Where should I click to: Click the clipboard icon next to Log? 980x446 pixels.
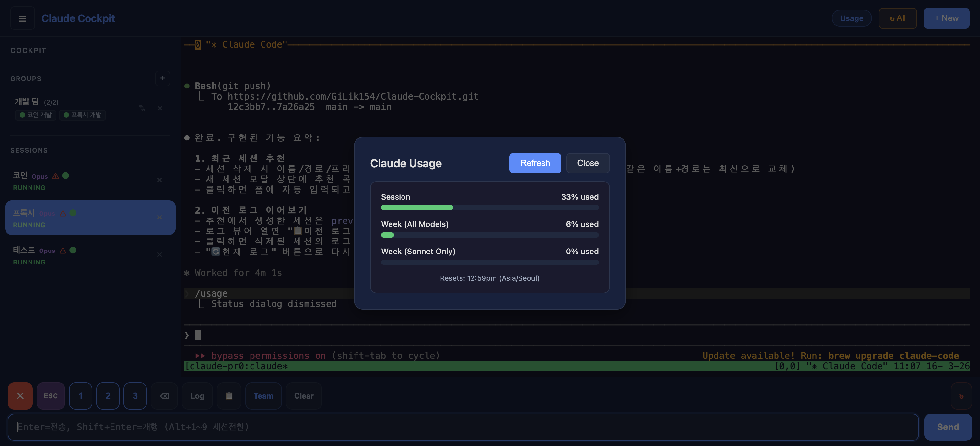tap(229, 396)
